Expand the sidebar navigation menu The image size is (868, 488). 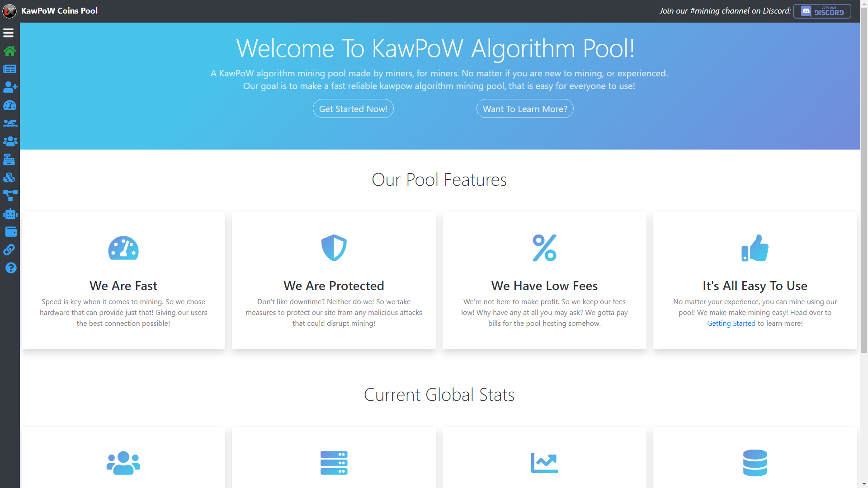coord(9,33)
